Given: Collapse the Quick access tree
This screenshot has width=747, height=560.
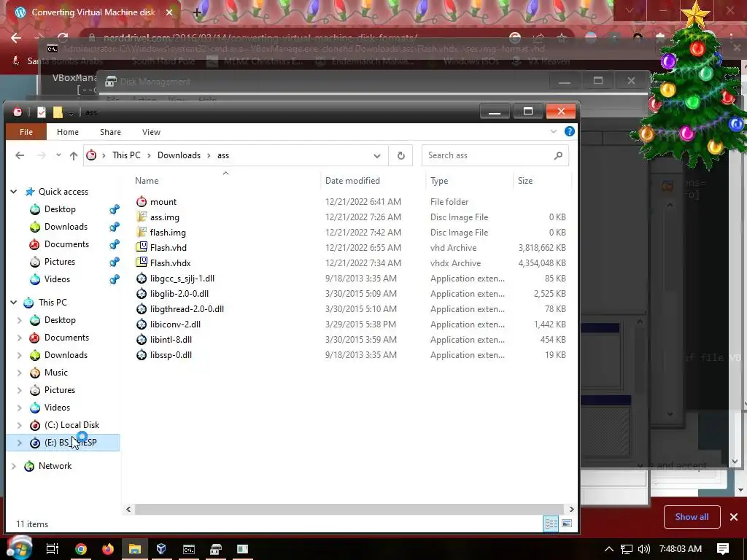Looking at the screenshot, I should [x=14, y=192].
